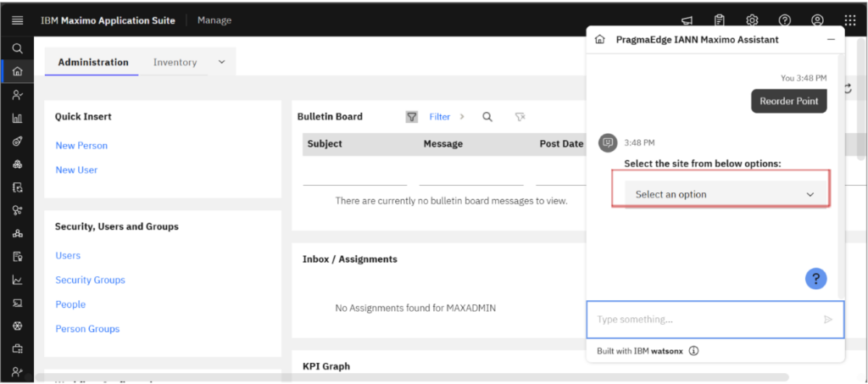This screenshot has width=868, height=384.
Task: Open the Users link
Action: click(x=68, y=256)
